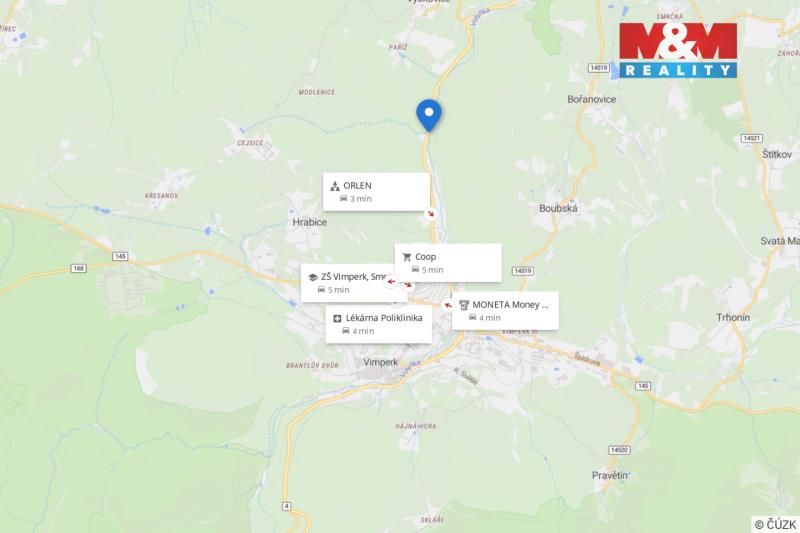This screenshot has width=800, height=533.
Task: Click the M&M Reality logo
Action: tap(678, 50)
